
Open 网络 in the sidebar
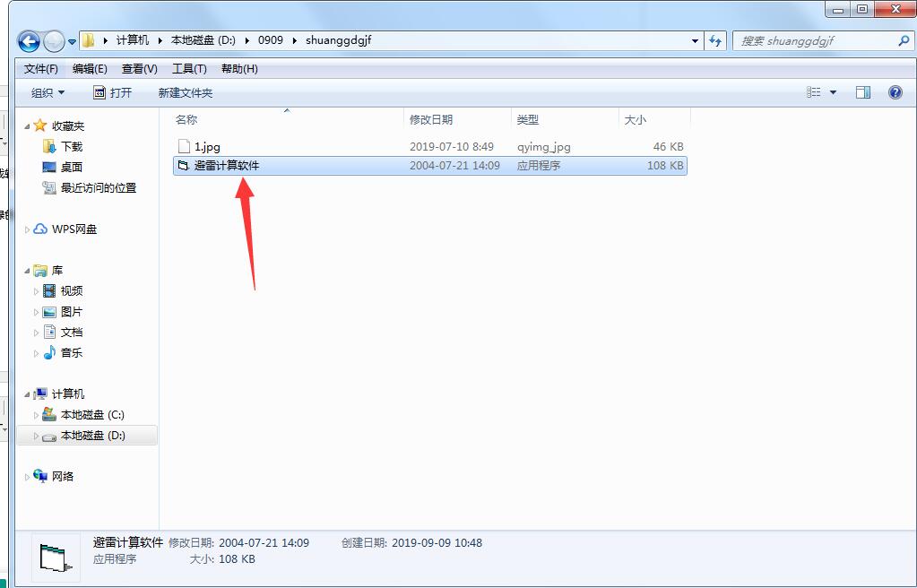point(63,476)
